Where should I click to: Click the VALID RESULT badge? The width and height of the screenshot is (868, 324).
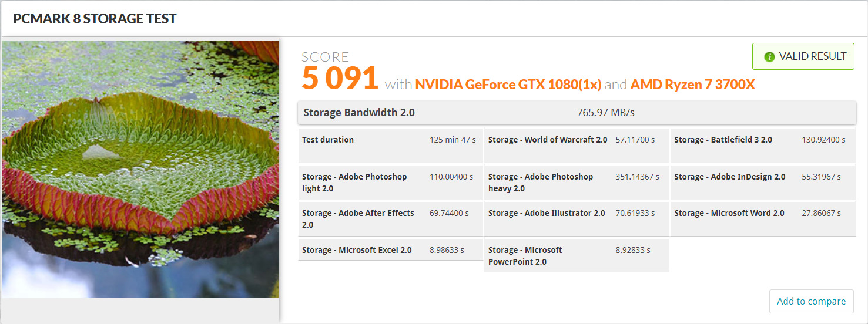point(803,57)
